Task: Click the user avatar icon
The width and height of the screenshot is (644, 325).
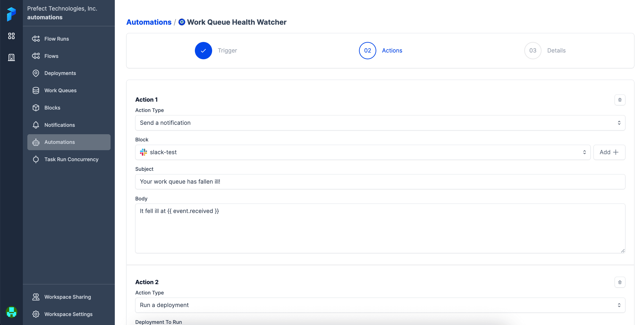Action: pos(11,312)
